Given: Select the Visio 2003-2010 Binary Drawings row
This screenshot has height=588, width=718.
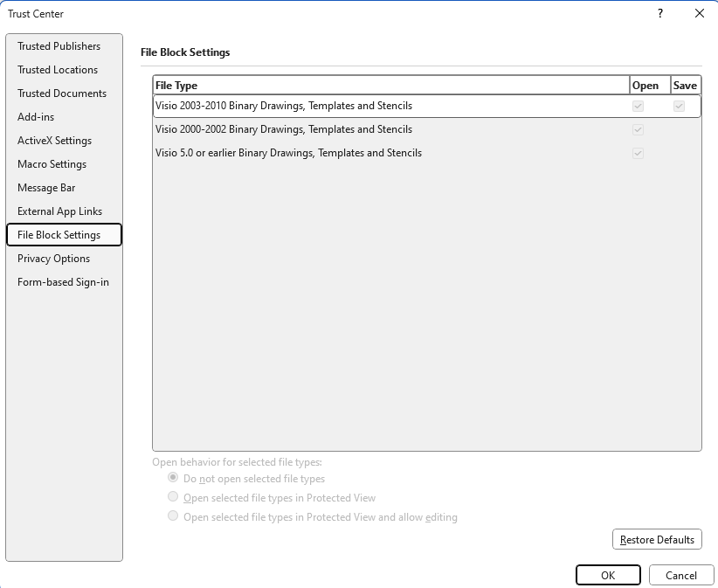Looking at the screenshot, I should point(427,107).
